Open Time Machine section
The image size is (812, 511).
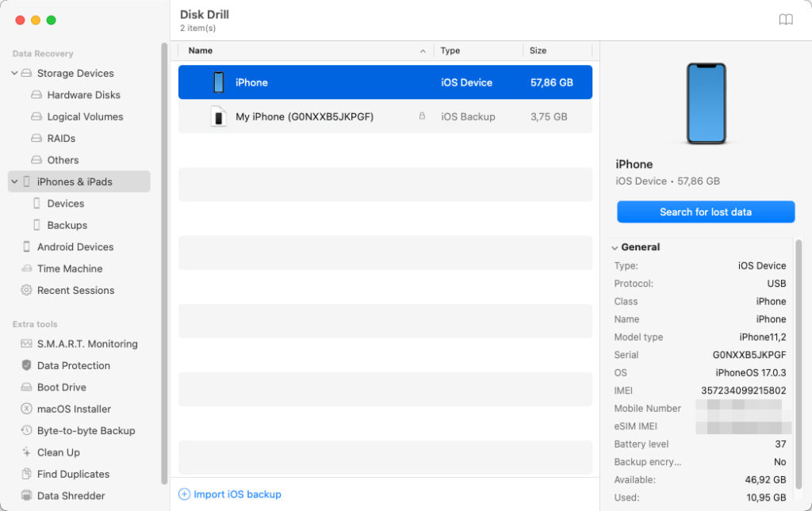[x=70, y=269]
